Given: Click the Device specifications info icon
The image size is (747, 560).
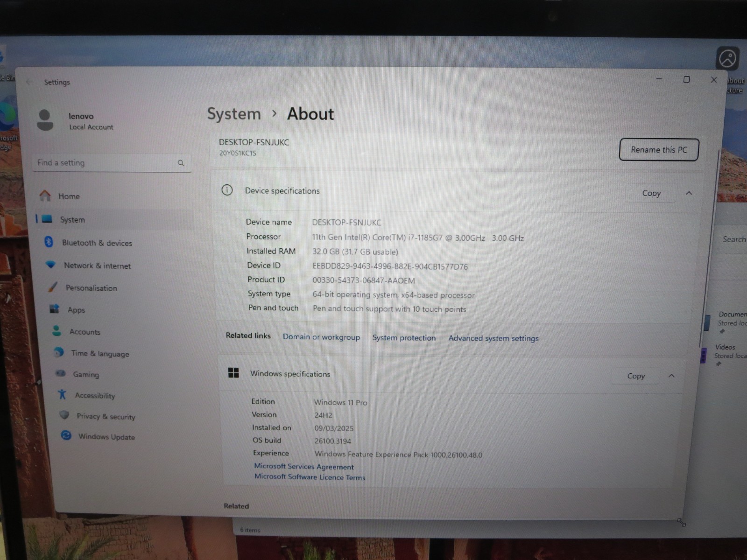Looking at the screenshot, I should pyautogui.click(x=227, y=190).
